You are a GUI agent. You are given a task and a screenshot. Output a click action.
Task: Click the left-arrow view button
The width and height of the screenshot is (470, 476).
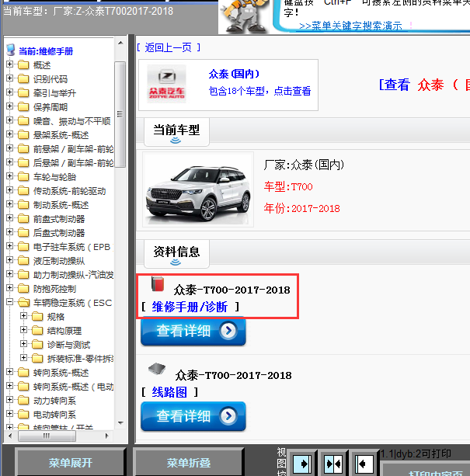tap(364, 464)
